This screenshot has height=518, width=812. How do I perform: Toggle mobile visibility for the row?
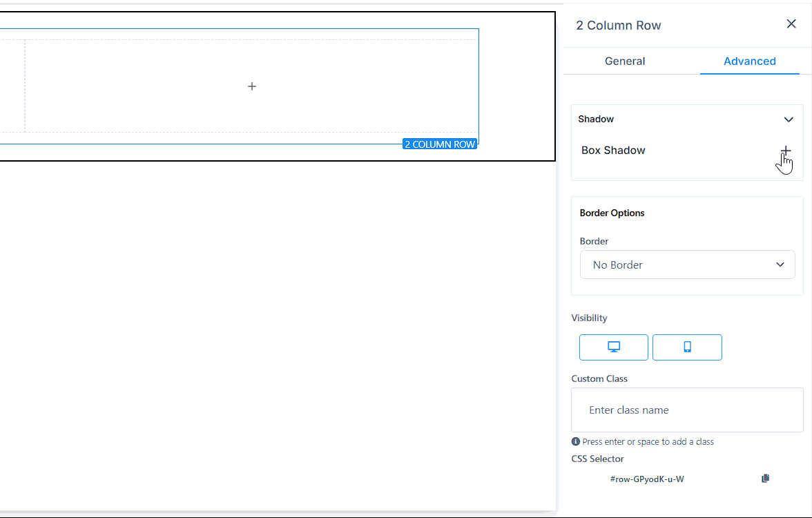coord(687,347)
